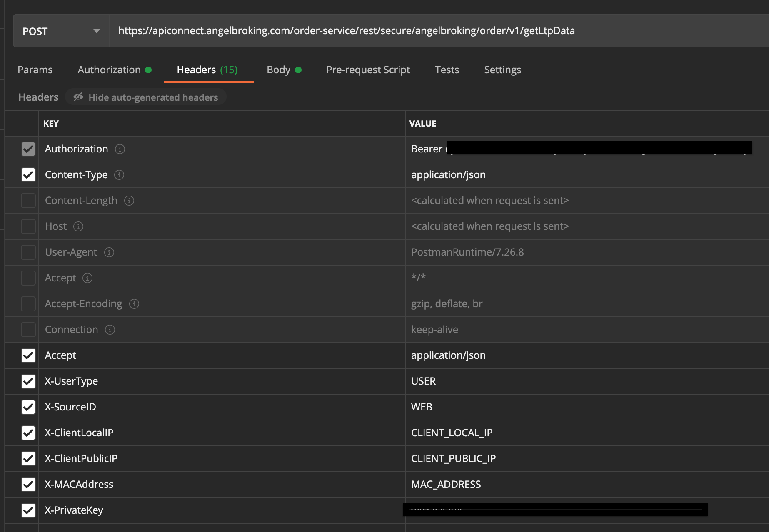Click the X-ClientPublicIP key name
Screen dimensions: 769x532
[81, 459]
